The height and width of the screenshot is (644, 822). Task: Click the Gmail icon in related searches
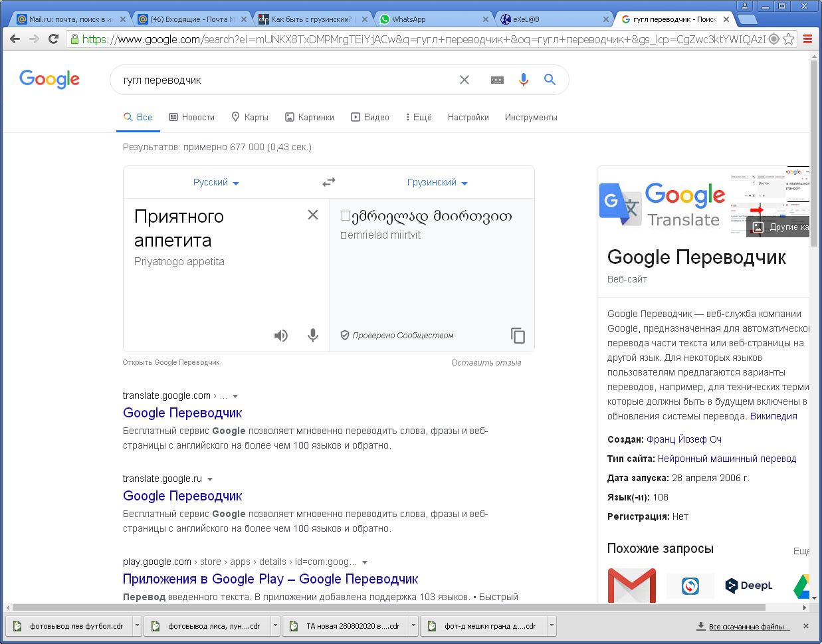(x=632, y=585)
